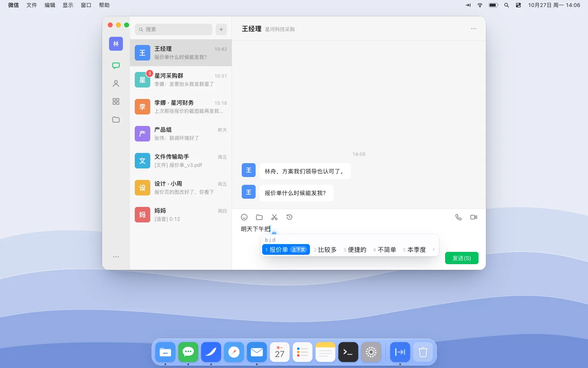The image size is (588, 368).
Task: Select the screenshot scissors tool
Action: pos(274,217)
